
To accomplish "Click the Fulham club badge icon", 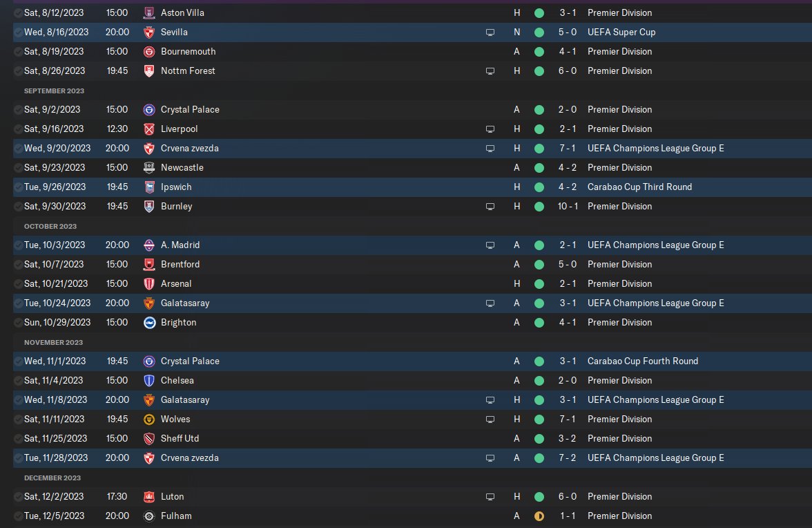I will coord(148,516).
